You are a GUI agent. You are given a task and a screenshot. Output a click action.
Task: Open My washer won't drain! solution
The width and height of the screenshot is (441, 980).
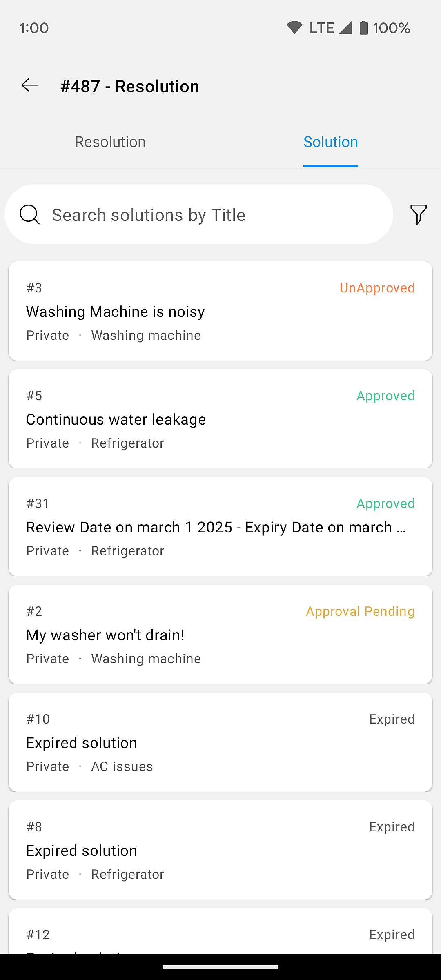(x=220, y=635)
